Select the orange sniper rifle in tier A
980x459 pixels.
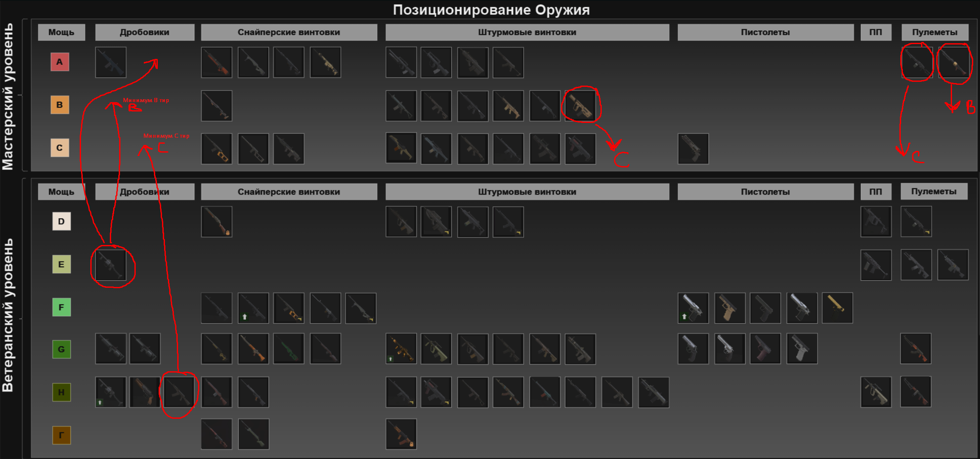[217, 62]
